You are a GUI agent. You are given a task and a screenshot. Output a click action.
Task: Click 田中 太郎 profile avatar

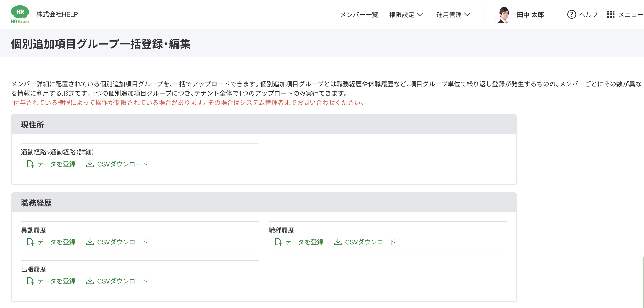[504, 15]
